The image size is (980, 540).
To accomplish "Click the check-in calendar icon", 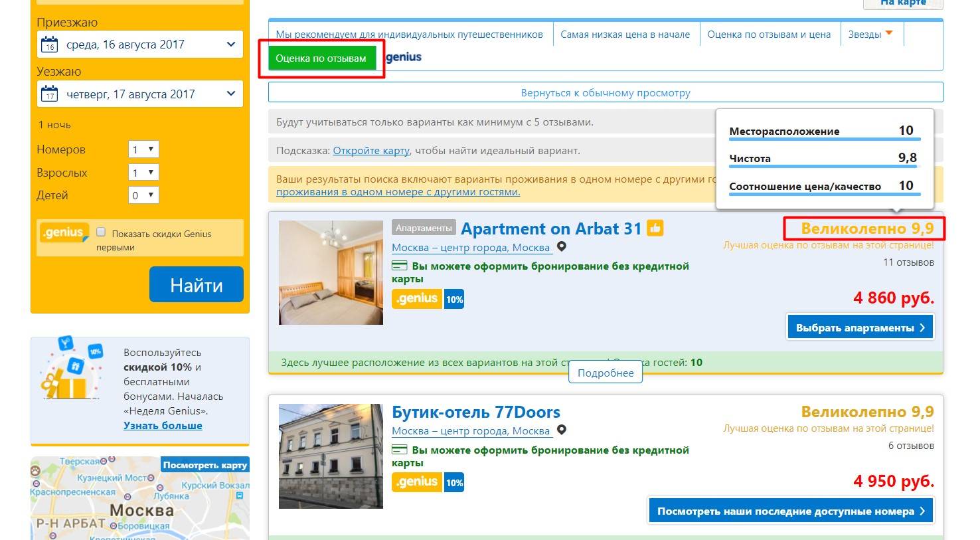I will pyautogui.click(x=50, y=45).
